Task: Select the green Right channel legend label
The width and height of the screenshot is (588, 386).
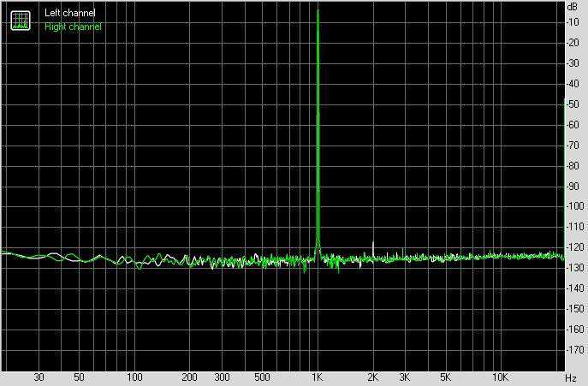Action: tap(73, 27)
